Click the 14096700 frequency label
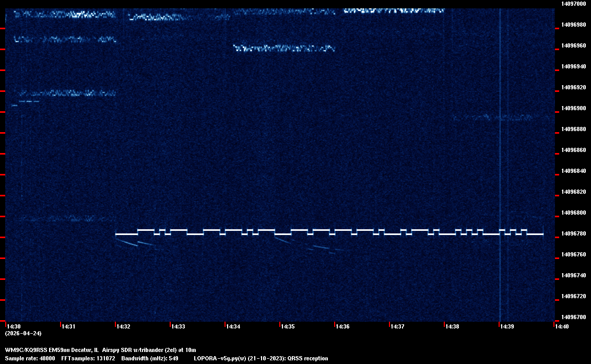 pos(573,317)
